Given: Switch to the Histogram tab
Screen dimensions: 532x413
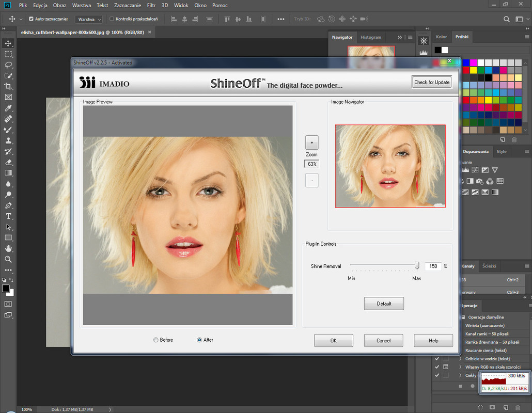Looking at the screenshot, I should click(371, 37).
